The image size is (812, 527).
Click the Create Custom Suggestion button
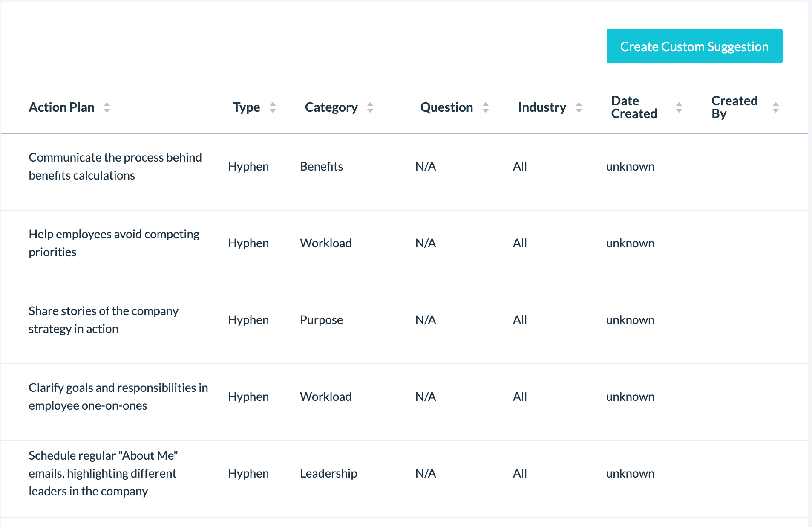[x=694, y=46]
